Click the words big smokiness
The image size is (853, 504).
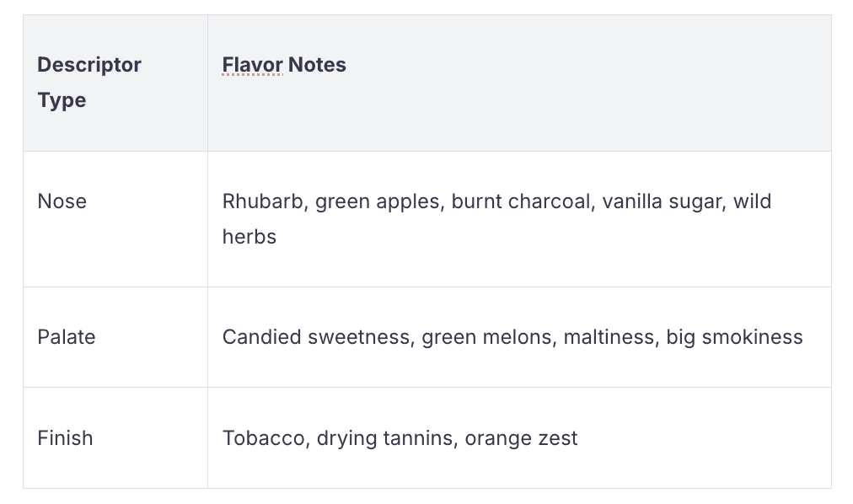click(x=734, y=337)
